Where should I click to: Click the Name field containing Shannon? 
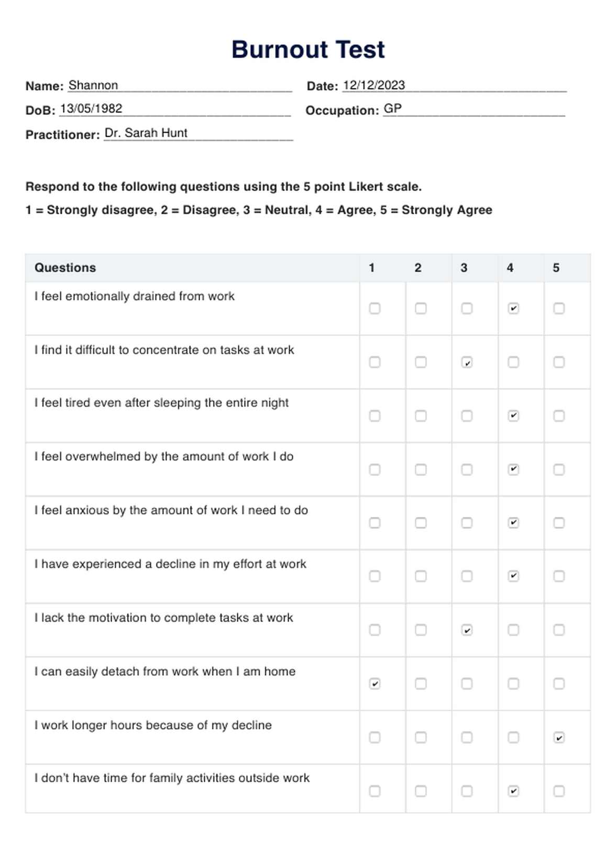click(x=179, y=85)
